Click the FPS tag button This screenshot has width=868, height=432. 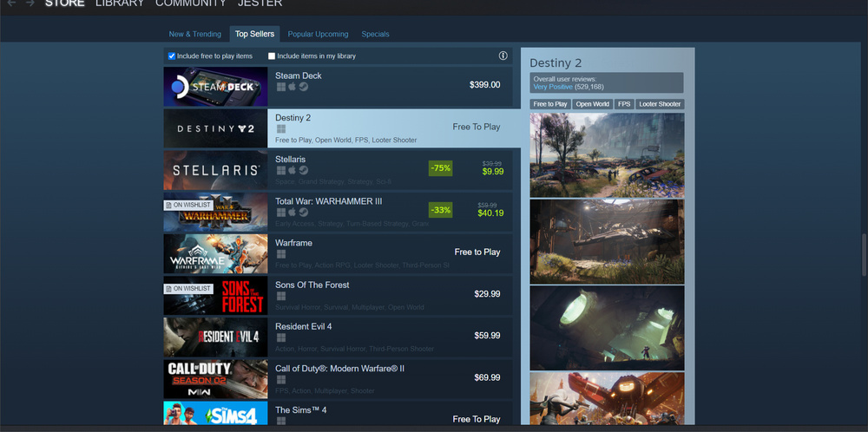tap(624, 104)
